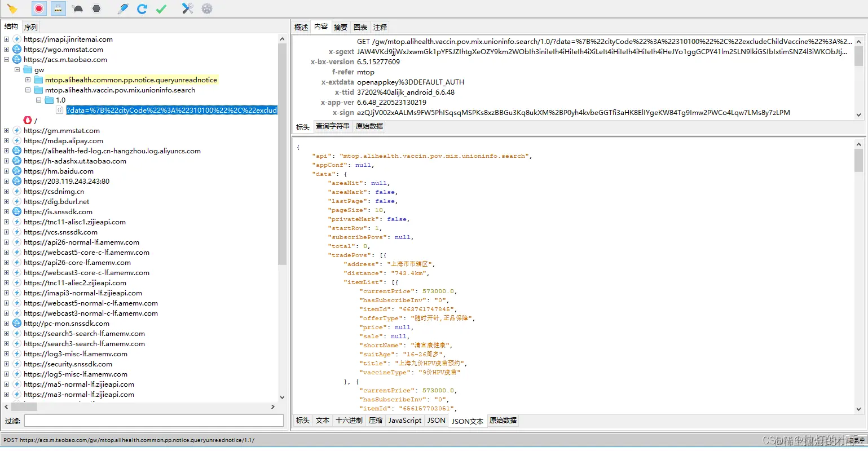This screenshot has width=868, height=451.
Task: Click the host icon of gm.mmstat.com
Action: coord(17,131)
